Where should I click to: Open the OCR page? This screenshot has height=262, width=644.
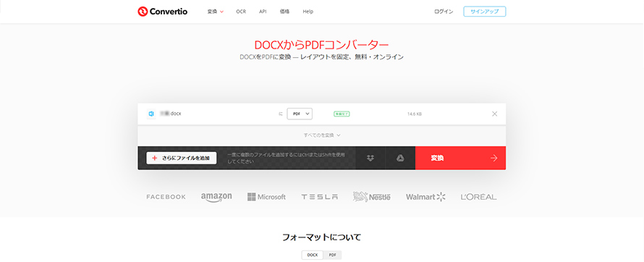click(241, 12)
